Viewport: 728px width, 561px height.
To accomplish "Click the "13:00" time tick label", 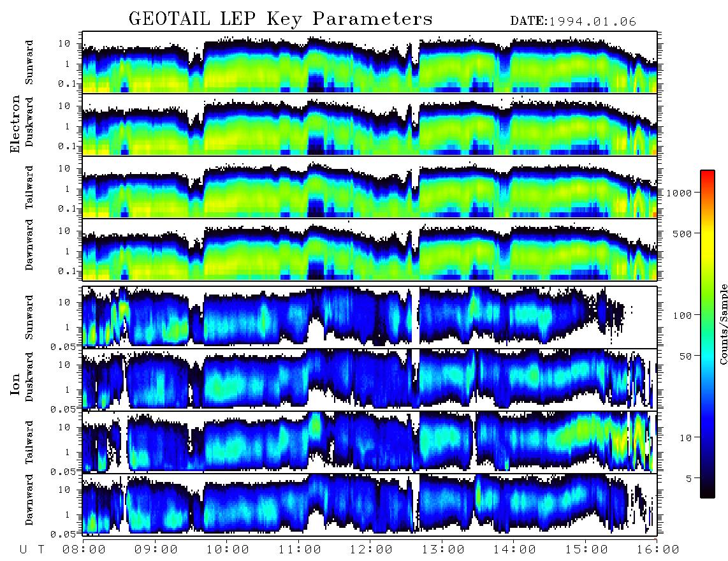I will (444, 550).
